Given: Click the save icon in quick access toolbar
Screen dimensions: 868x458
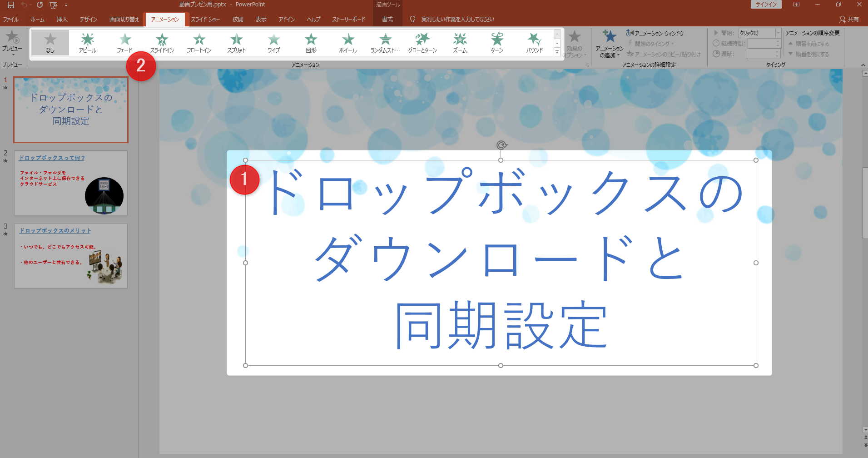Looking at the screenshot, I should [10, 5].
